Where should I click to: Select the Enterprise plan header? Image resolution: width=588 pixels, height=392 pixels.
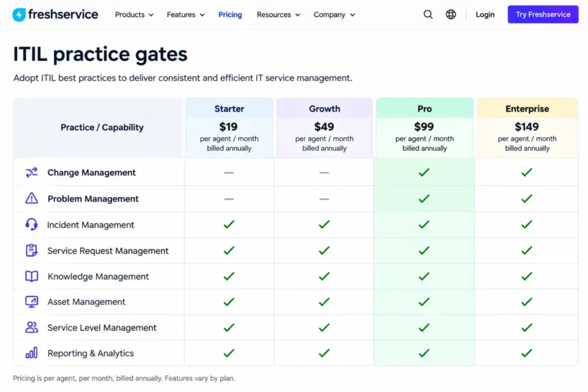tap(527, 108)
